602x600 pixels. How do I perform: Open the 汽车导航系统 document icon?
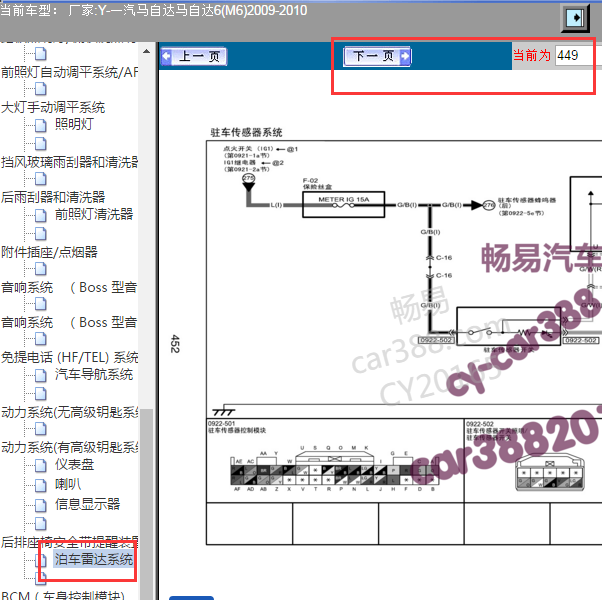(41, 375)
